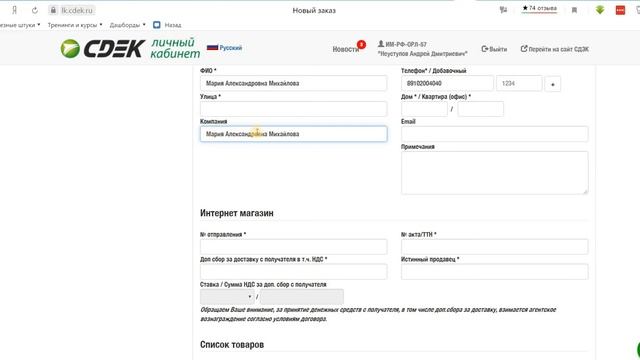640x360 pixels.
Task: Open Тренинги и курсы bookmarks folder
Action: pyautogui.click(x=75, y=25)
